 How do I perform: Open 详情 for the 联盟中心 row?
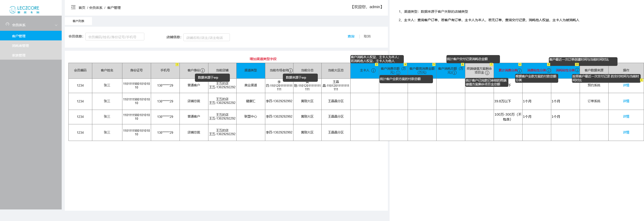626,116
